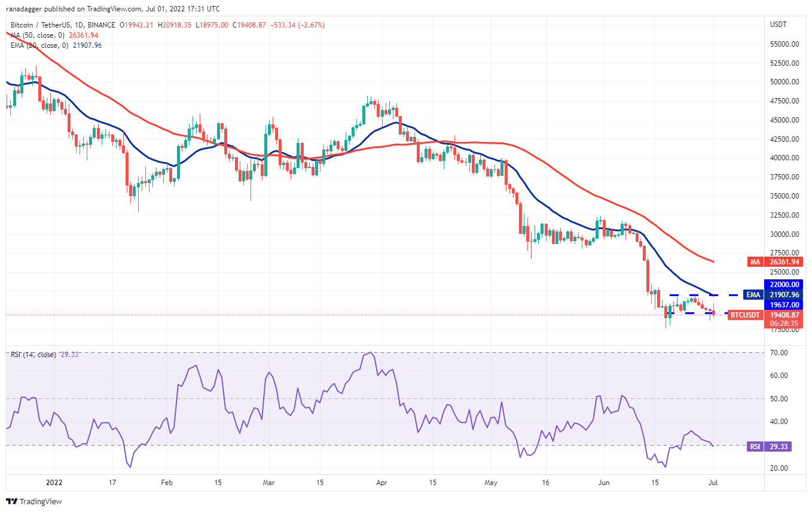Click the 70.00 RSI axis label
This screenshot has width=812, height=512.
click(780, 353)
